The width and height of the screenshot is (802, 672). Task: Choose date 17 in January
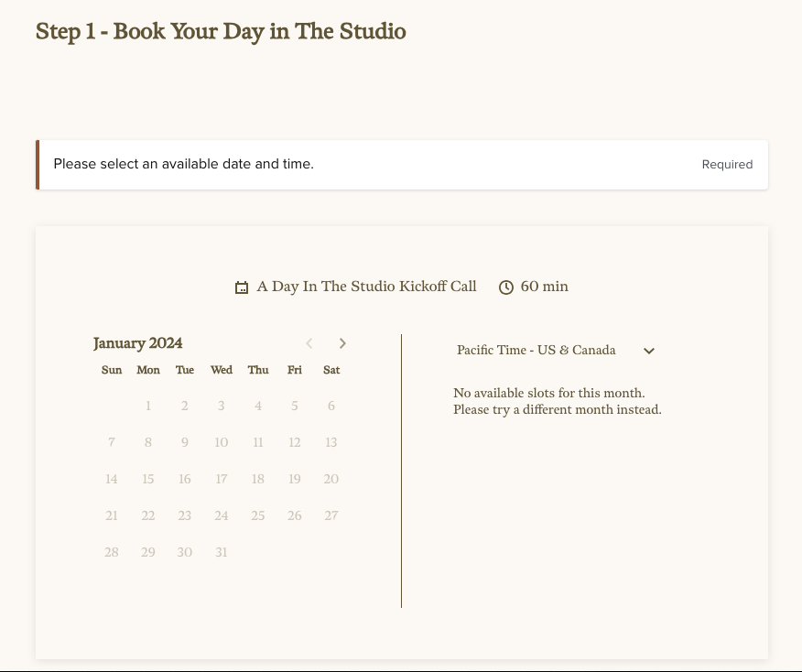pos(221,479)
